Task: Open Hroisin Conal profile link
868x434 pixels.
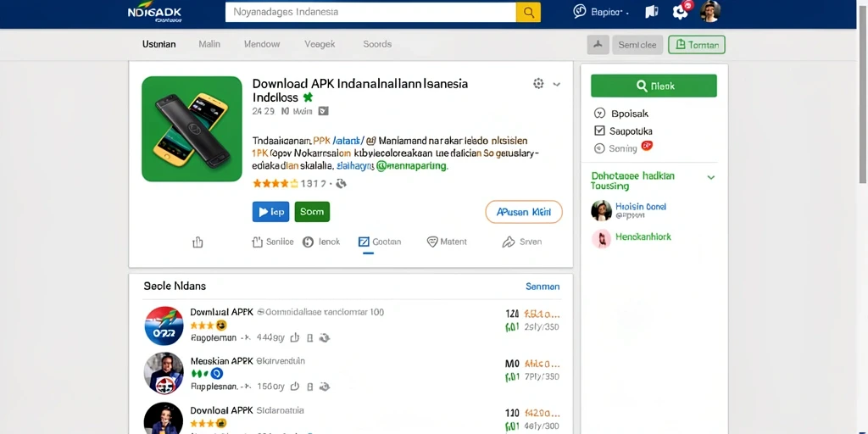Action: pyautogui.click(x=641, y=207)
